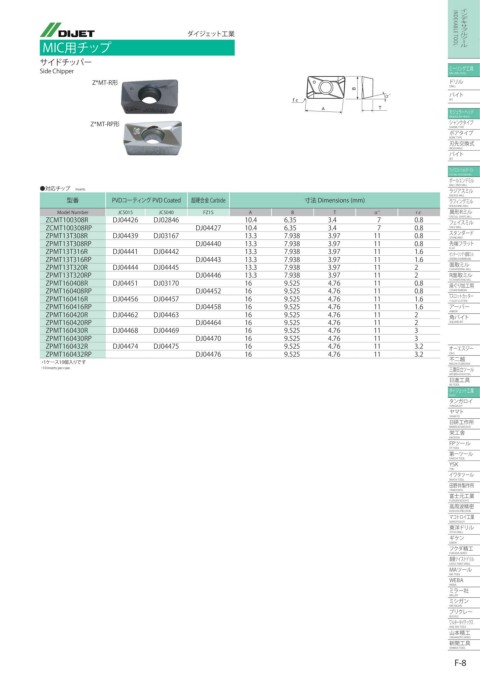Open the YSK maker tab
The height and width of the screenshot is (677, 480).
(464, 465)
